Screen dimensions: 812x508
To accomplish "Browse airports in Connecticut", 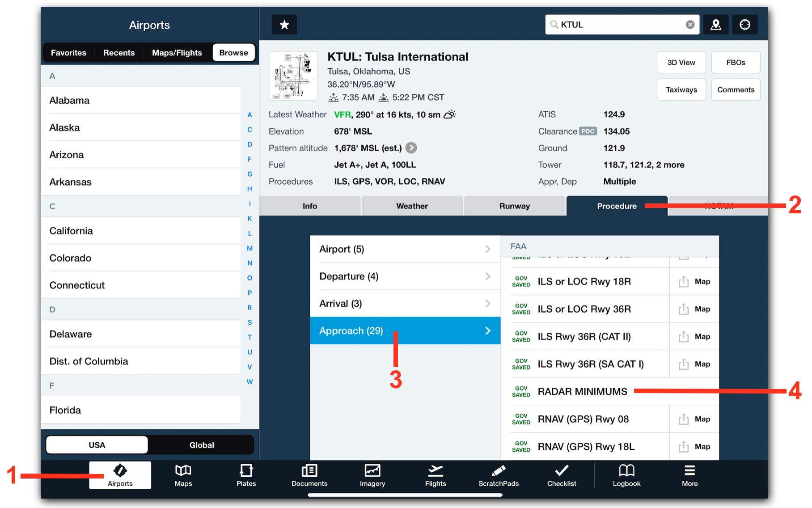I will pyautogui.click(x=141, y=285).
